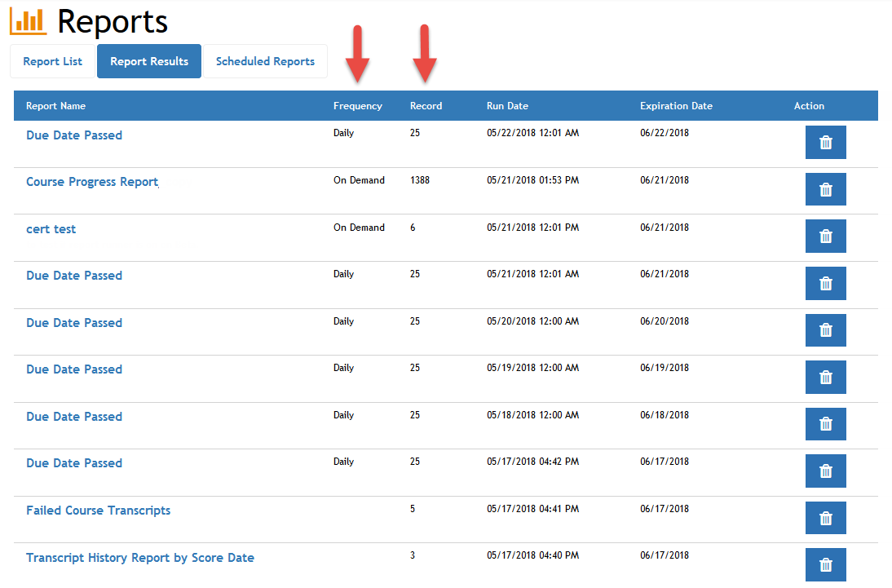Image resolution: width=892 pixels, height=588 pixels.
Task: Open the Course Progress Report link
Action: pyautogui.click(x=92, y=182)
